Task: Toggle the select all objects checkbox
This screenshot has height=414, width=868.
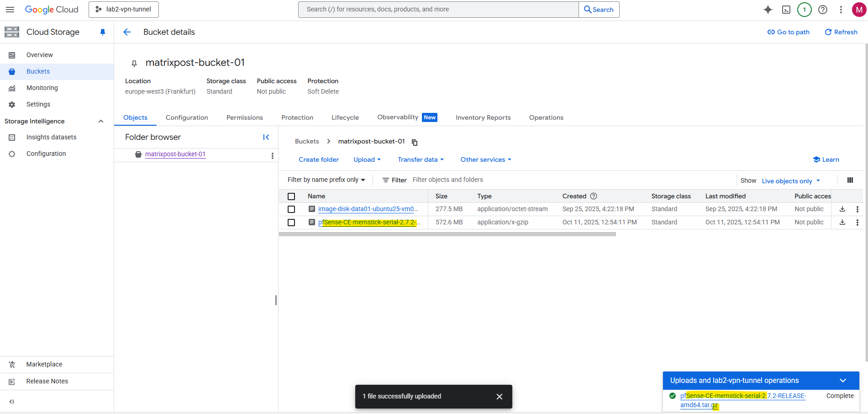Action: click(291, 196)
